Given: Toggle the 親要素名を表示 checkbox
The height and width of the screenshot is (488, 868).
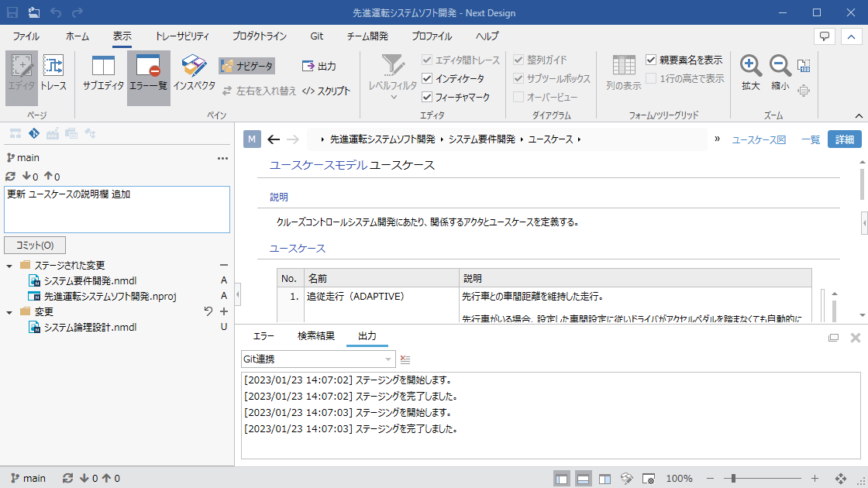Looking at the screenshot, I should pos(651,60).
